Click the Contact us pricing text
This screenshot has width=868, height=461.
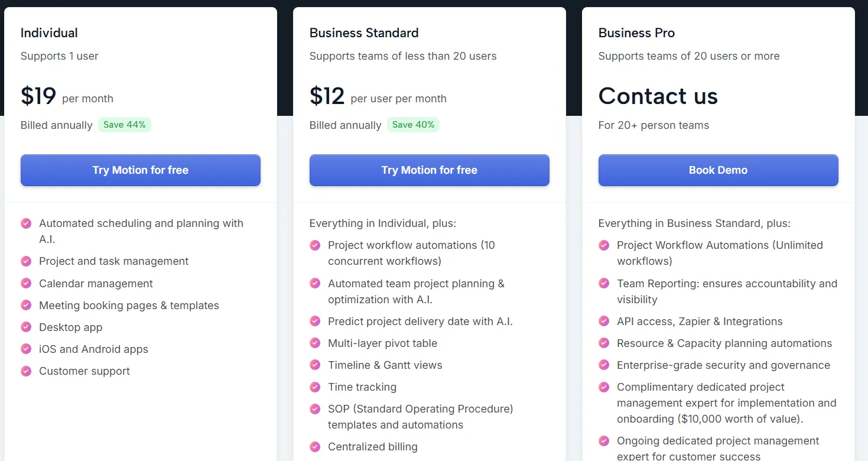point(658,96)
